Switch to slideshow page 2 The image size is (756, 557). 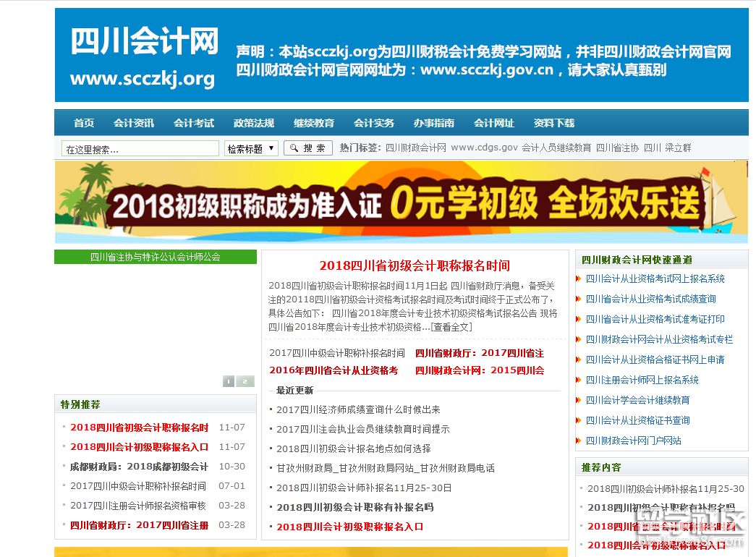244,380
